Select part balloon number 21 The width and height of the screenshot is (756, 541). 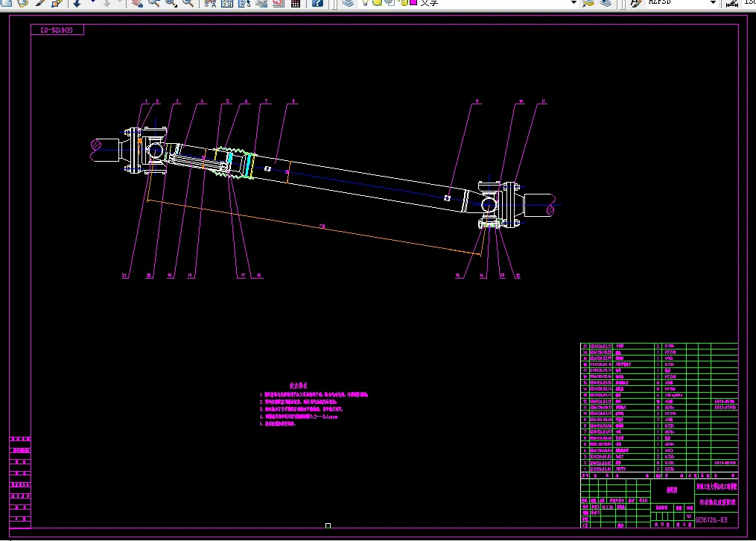pos(124,276)
